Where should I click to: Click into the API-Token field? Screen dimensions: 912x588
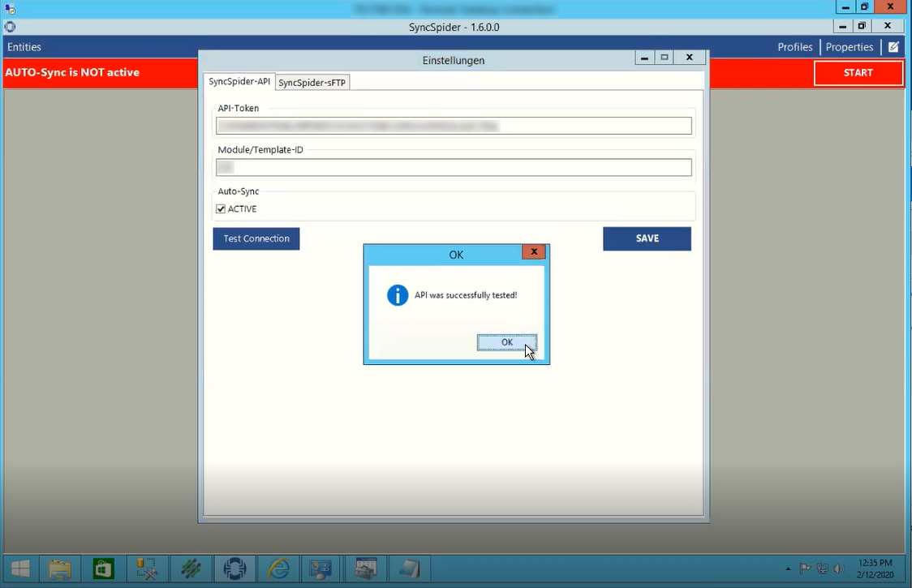[454, 126]
